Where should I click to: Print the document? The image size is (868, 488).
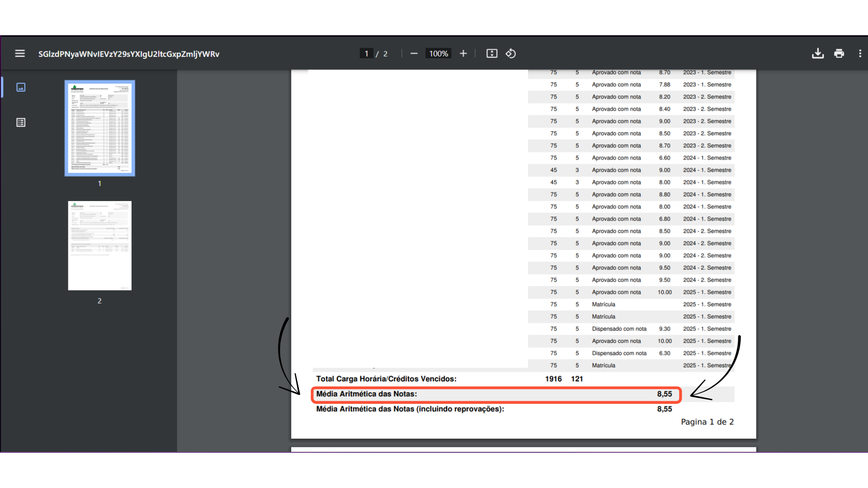click(x=839, y=53)
